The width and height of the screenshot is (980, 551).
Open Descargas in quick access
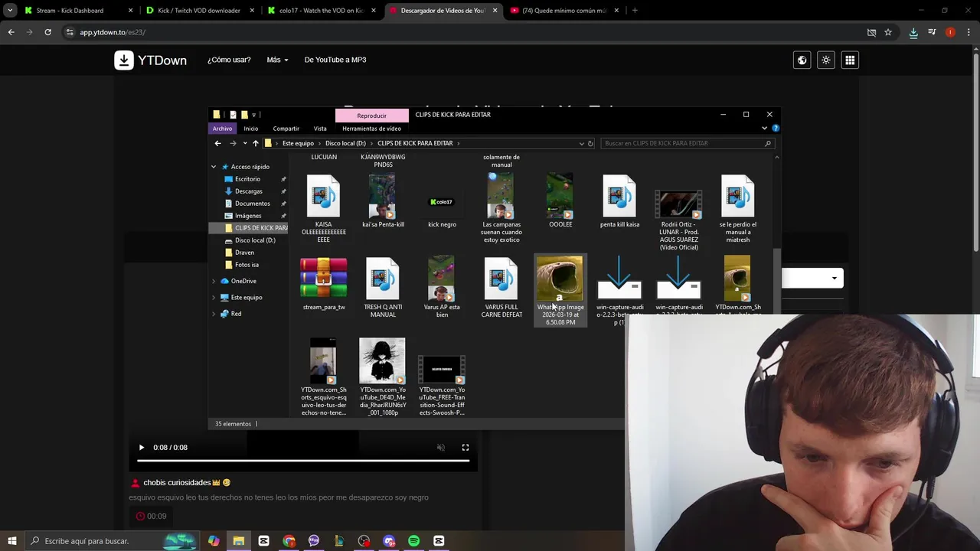[x=249, y=191]
